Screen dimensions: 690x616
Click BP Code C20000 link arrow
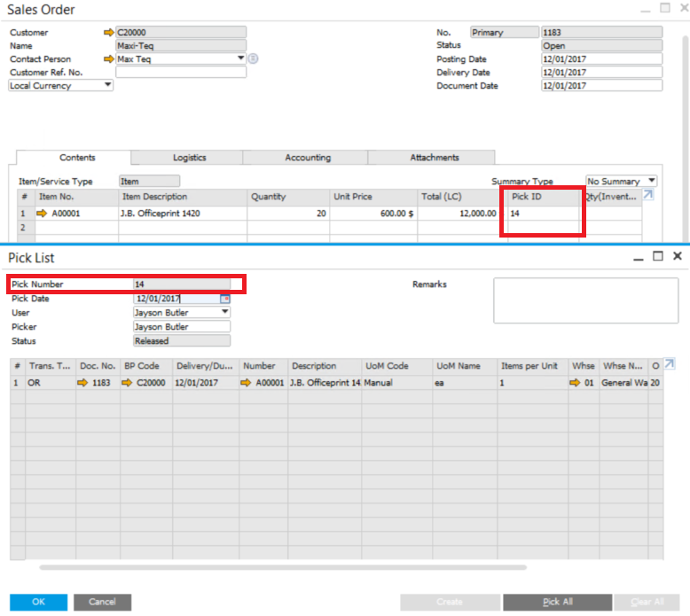[x=127, y=383]
